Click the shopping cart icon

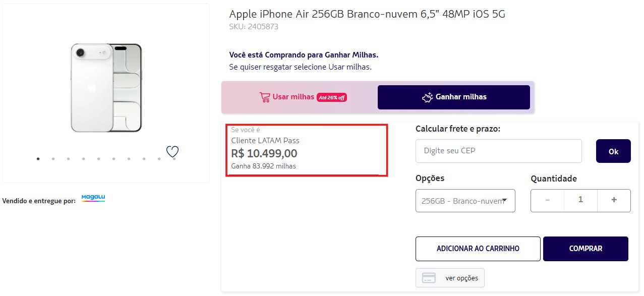(x=265, y=97)
